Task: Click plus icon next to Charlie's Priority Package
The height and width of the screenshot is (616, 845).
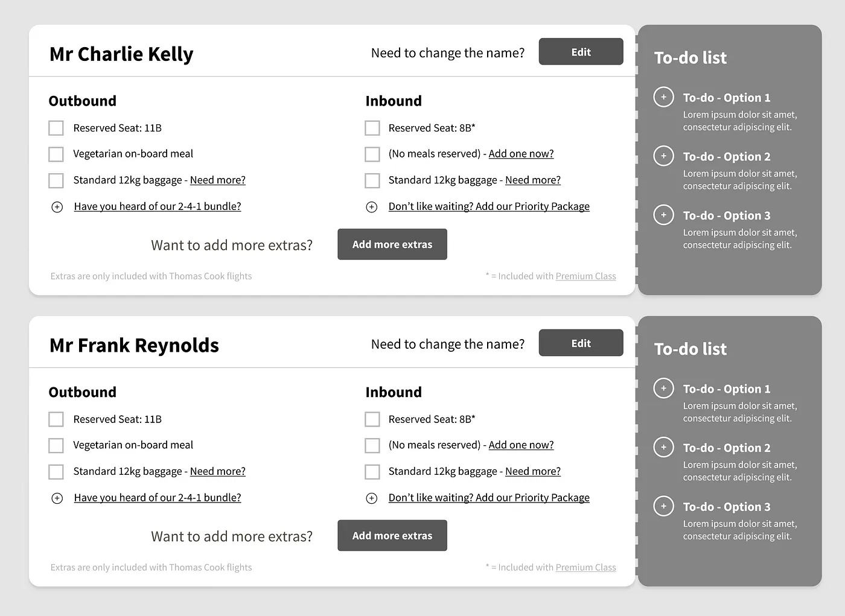Action: click(x=372, y=207)
